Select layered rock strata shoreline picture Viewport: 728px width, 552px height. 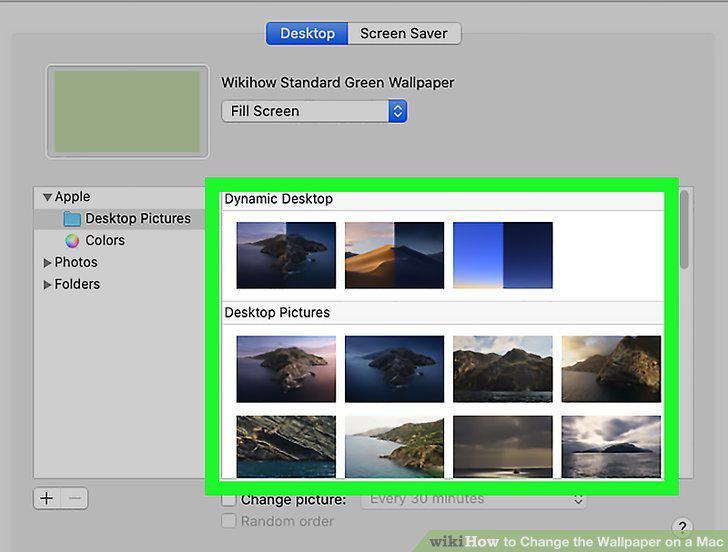[286, 447]
